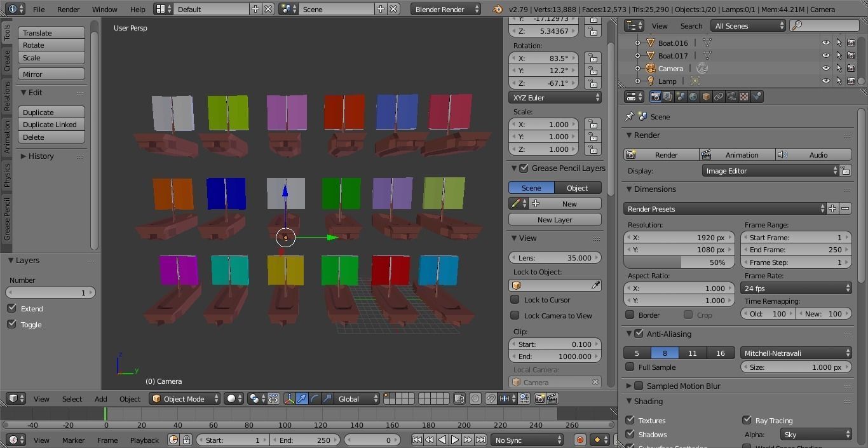Viewport: 868px width, 448px height.
Task: Enable the Lock to Cursor checkbox
Action: [x=515, y=299]
